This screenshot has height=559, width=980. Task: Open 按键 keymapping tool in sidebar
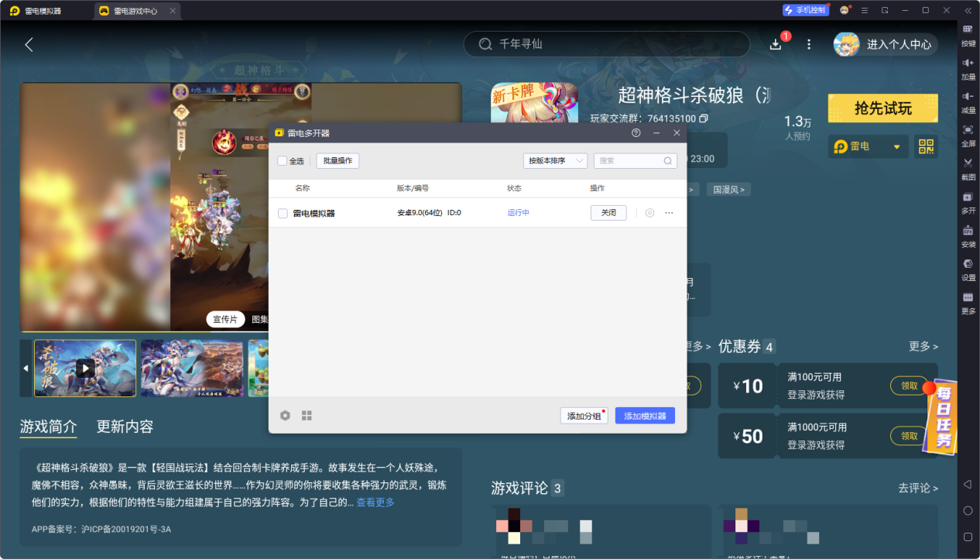968,35
